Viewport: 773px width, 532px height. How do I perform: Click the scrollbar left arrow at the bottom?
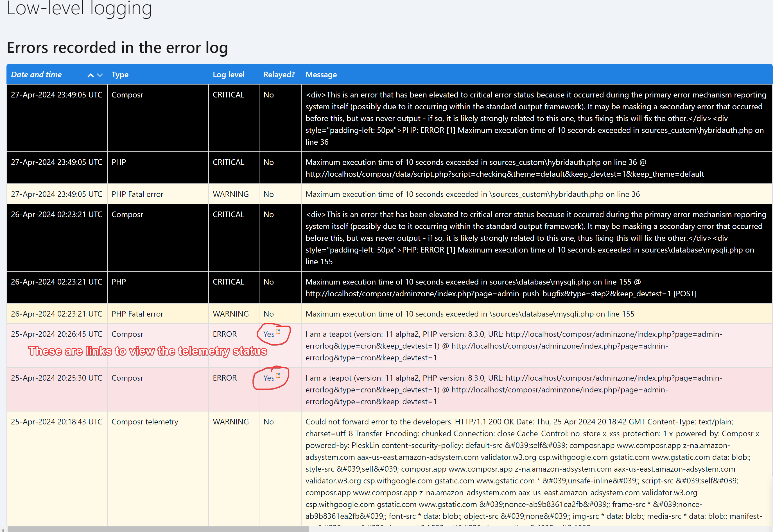tap(3, 529)
